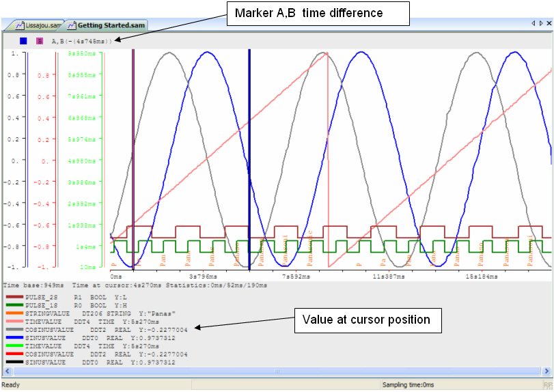Click the blue marker A square icon
Viewport: 554px width, 392px height.
(x=23, y=42)
